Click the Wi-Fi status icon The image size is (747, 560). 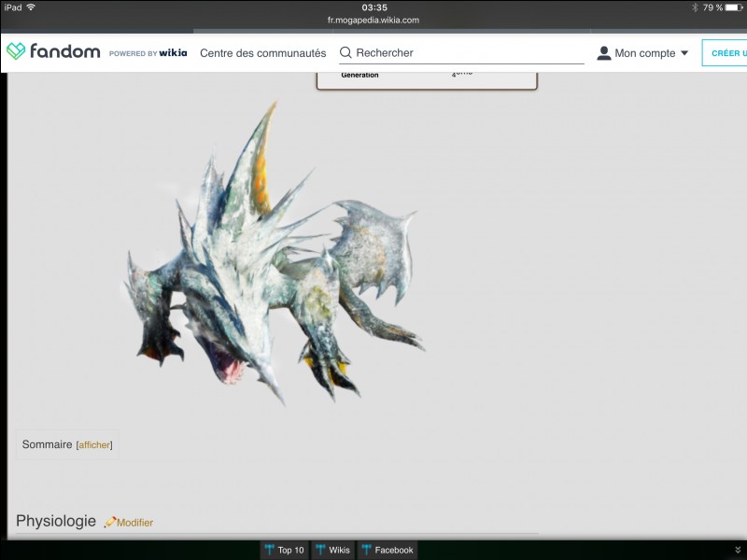pos(31,7)
